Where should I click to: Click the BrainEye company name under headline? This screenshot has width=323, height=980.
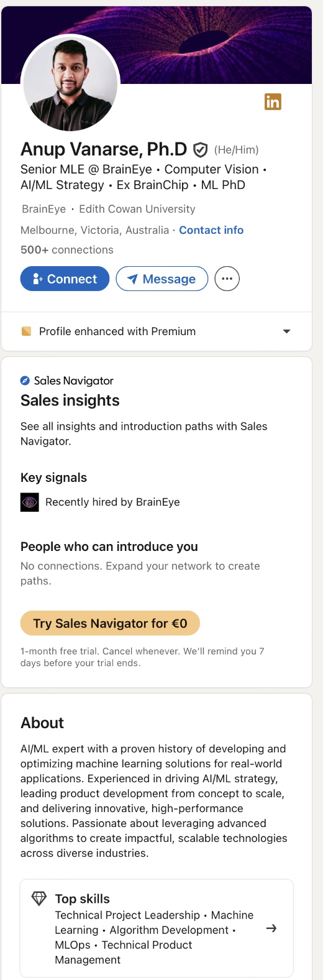43,209
